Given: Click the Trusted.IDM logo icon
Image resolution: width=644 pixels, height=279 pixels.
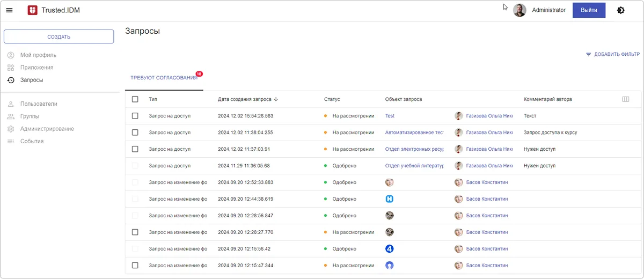Looking at the screenshot, I should coord(32,10).
